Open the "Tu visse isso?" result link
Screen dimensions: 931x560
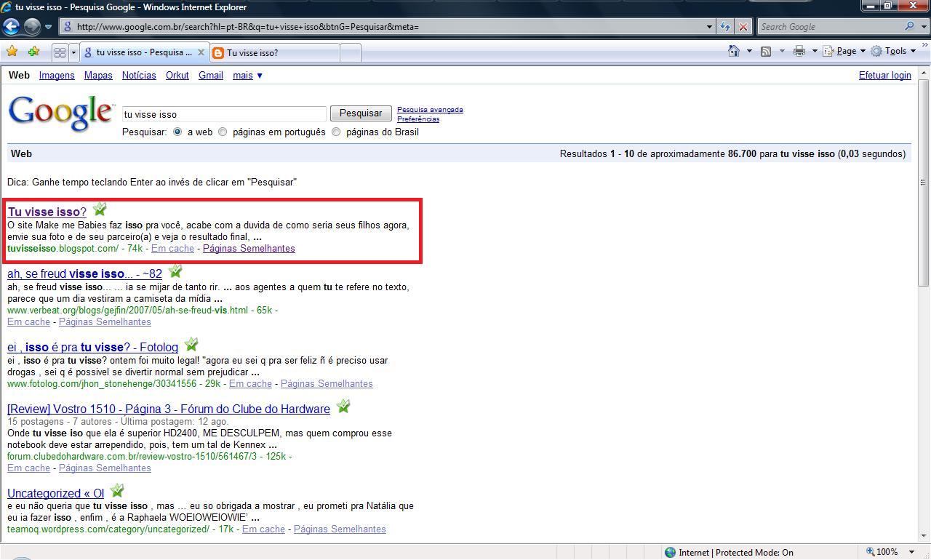pos(47,212)
